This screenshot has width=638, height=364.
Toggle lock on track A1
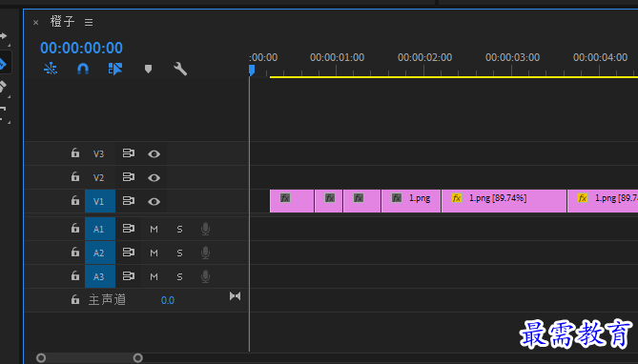click(75, 228)
